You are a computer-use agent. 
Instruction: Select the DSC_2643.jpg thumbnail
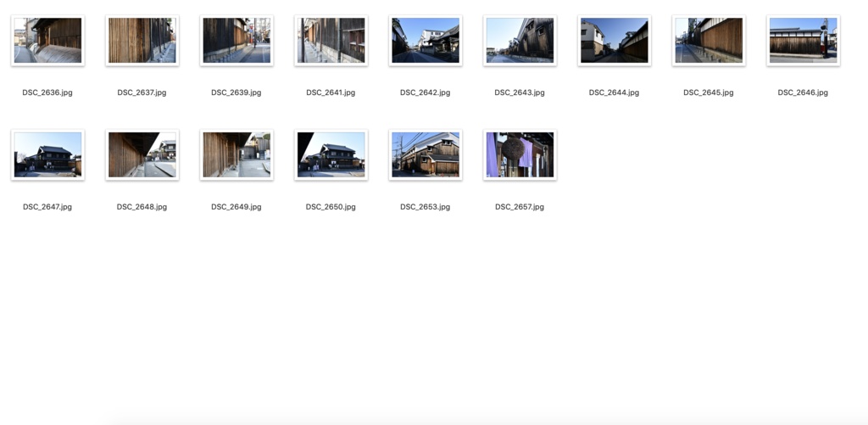click(520, 41)
